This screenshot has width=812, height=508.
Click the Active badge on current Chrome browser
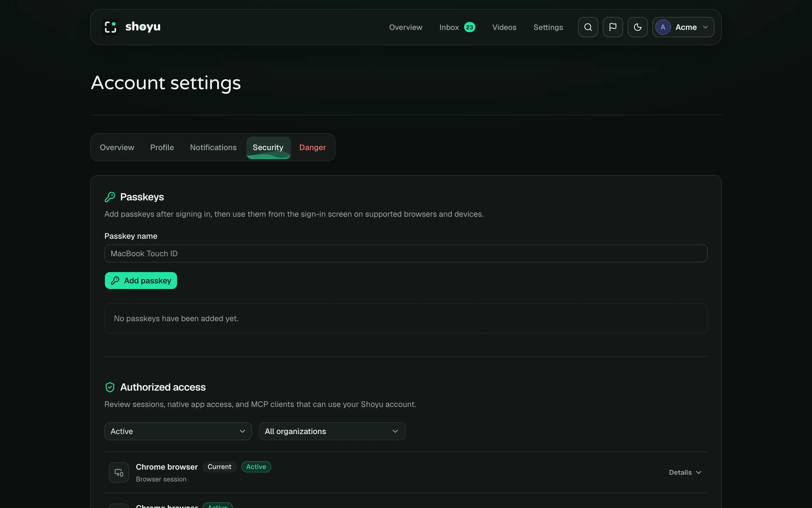(256, 467)
